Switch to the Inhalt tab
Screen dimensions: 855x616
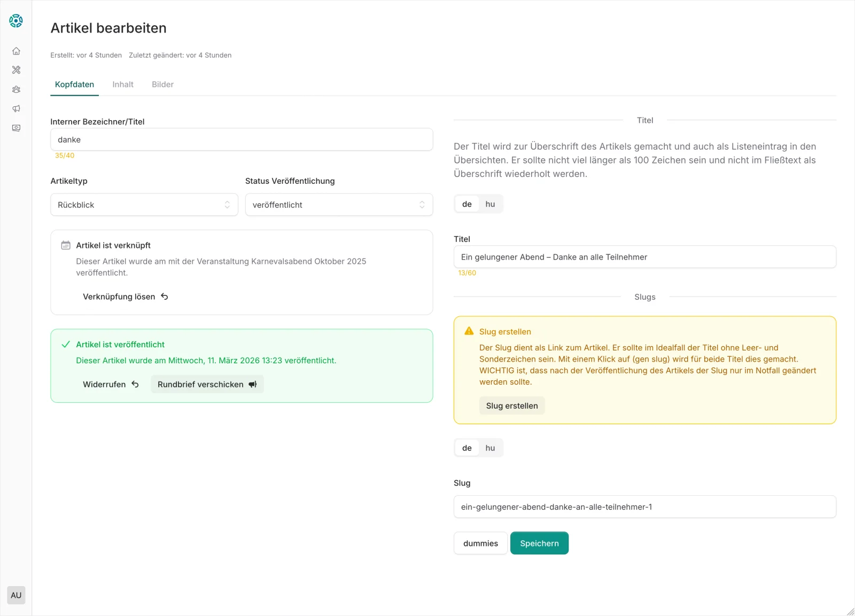[123, 84]
